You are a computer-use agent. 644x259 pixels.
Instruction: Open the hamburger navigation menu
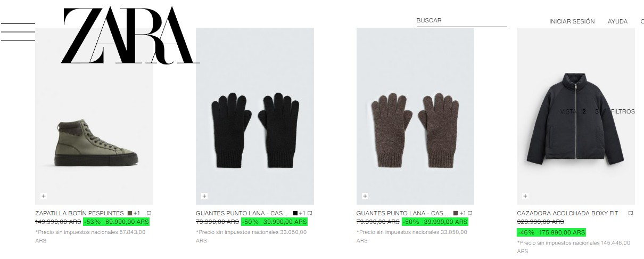pos(18,32)
